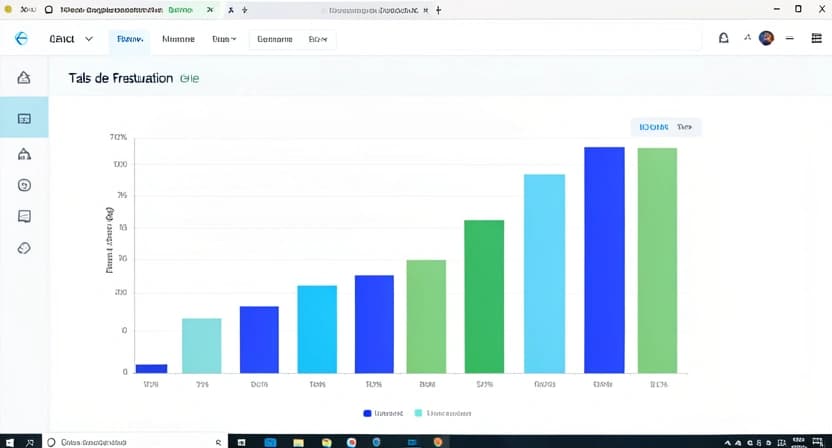Open the orange Firefox-like taskbar icon
The height and width of the screenshot is (448, 832).
click(438, 442)
